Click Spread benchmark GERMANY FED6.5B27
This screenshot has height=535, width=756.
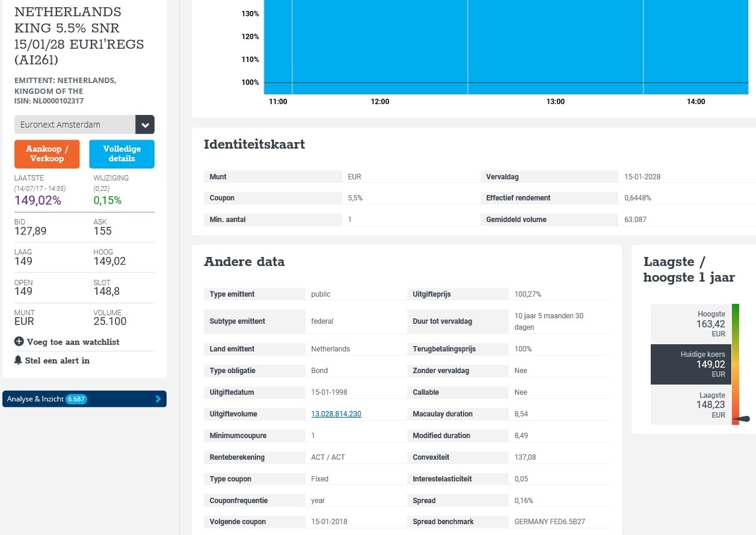pos(550,522)
